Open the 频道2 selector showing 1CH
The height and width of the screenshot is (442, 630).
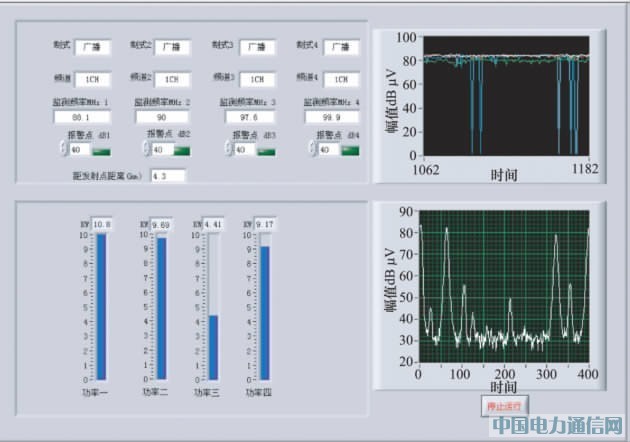coord(172,79)
